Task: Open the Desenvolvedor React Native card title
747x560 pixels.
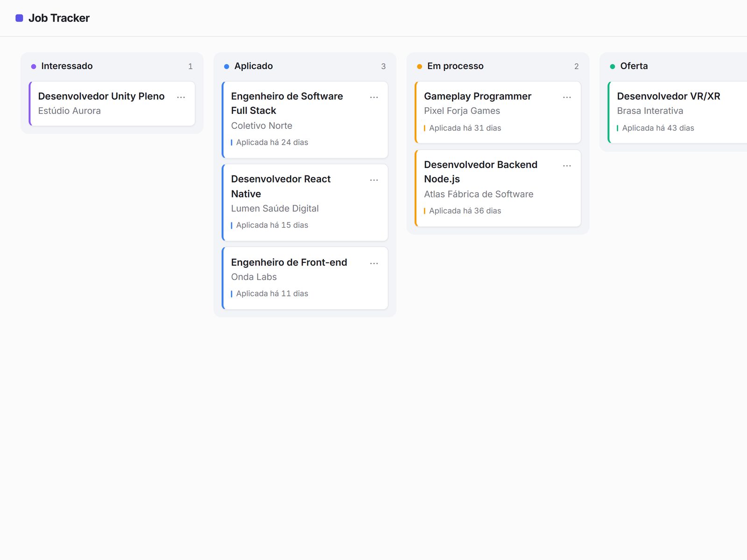Action: 281,186
